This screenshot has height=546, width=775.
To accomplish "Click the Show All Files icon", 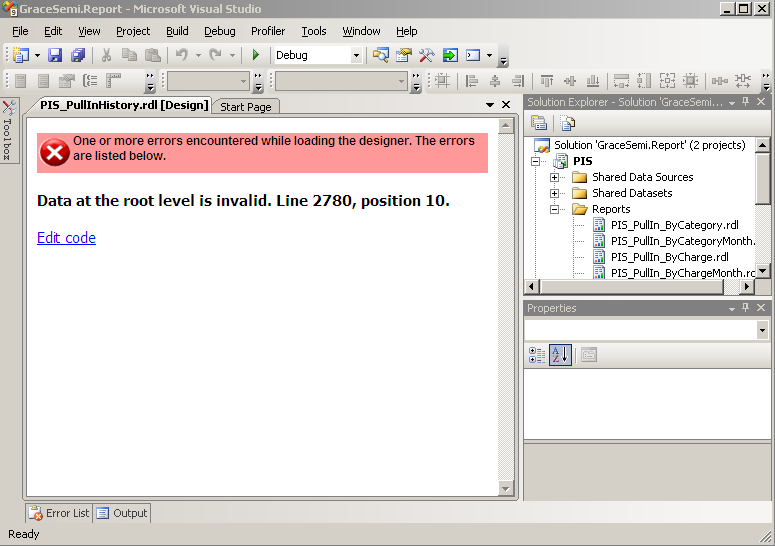I will [x=567, y=124].
